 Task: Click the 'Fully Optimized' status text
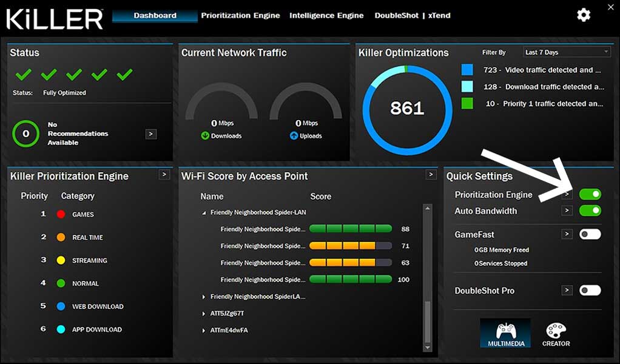pos(64,93)
